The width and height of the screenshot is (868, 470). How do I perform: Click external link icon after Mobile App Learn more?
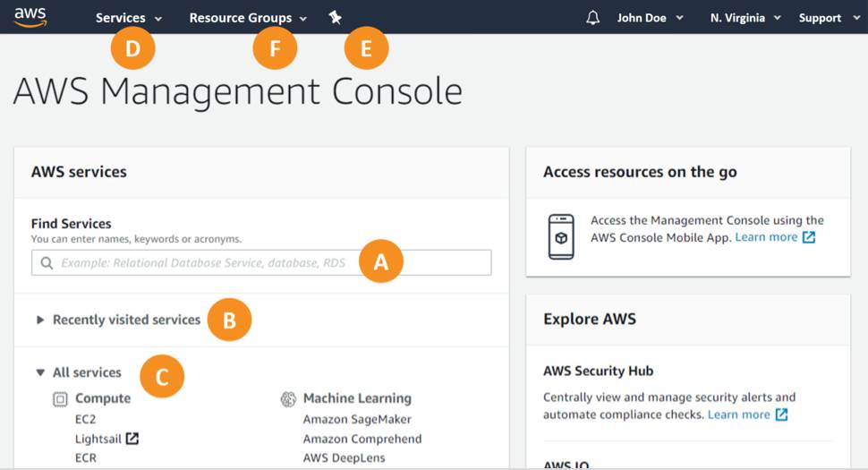(x=809, y=237)
